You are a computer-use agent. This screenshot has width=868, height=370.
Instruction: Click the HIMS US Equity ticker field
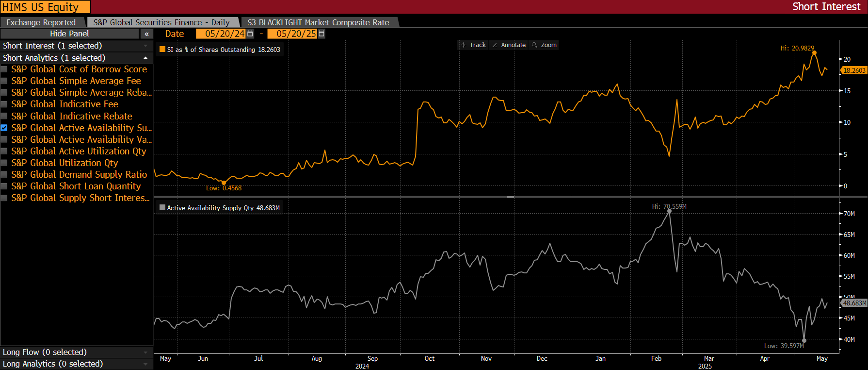(46, 7)
